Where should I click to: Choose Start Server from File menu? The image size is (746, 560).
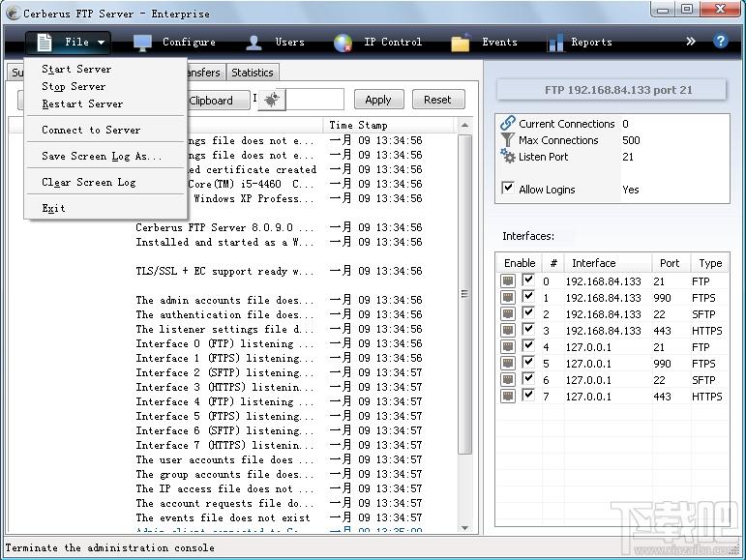click(104, 69)
